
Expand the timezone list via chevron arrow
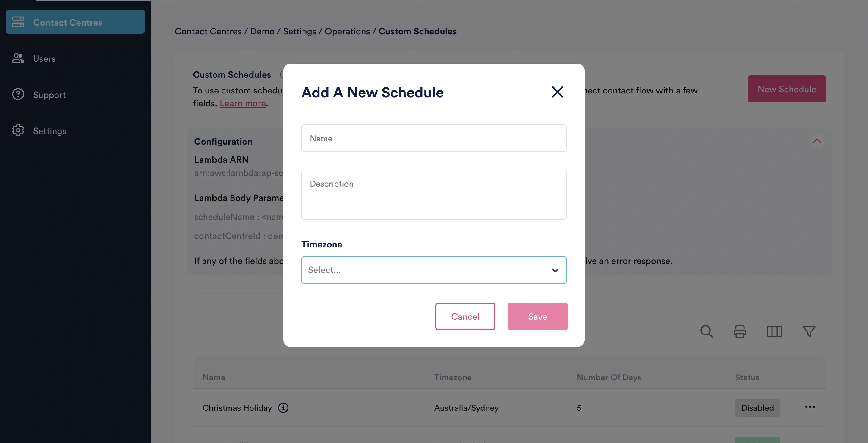554,270
